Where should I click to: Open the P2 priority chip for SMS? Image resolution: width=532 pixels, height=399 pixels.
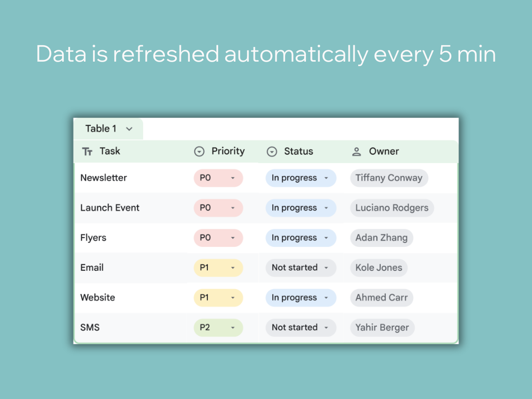point(218,328)
